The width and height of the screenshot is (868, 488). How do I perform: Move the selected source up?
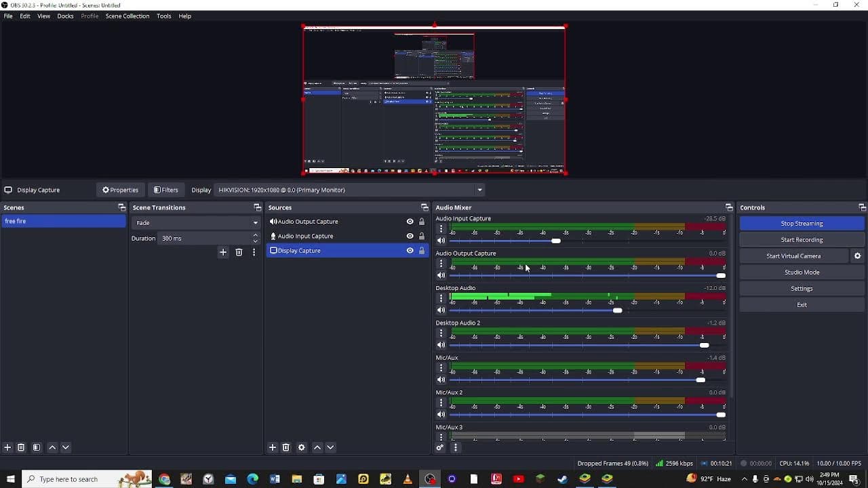[x=317, y=447]
